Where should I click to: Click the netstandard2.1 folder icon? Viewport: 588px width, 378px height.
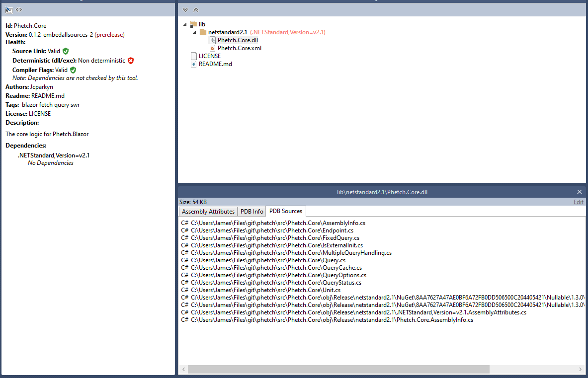203,32
